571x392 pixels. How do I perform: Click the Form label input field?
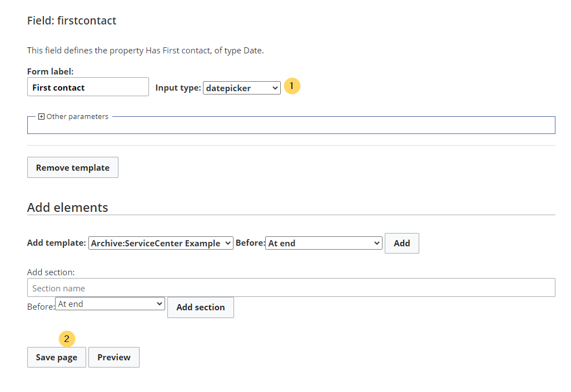tap(88, 87)
